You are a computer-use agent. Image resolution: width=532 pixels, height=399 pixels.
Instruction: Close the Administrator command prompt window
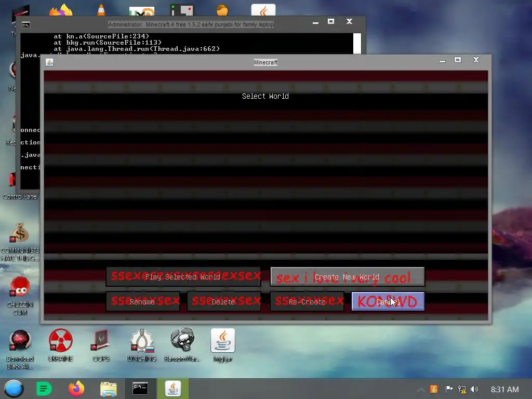(349, 21)
